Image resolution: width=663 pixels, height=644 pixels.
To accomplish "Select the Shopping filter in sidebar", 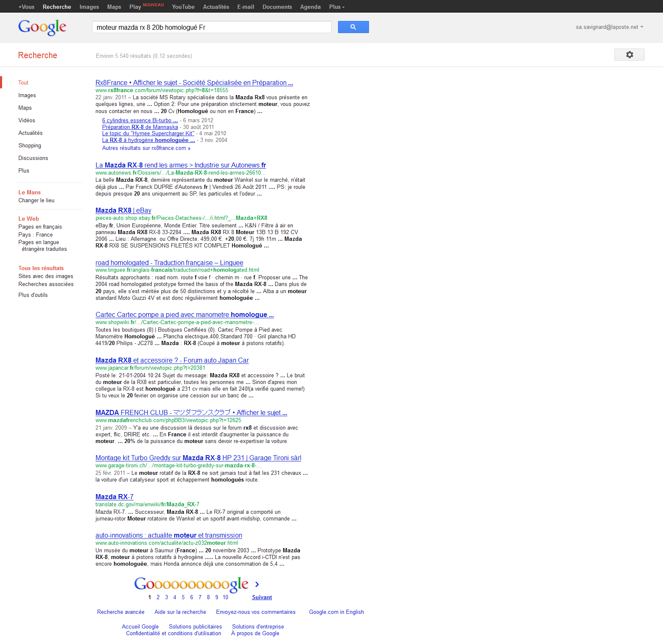I will [x=30, y=146].
